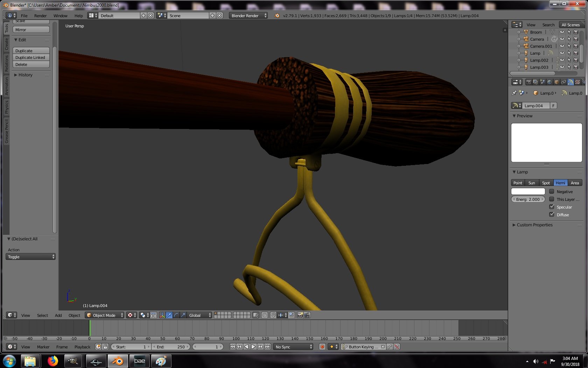Uncheck the Diffuse checkbox

(552, 214)
